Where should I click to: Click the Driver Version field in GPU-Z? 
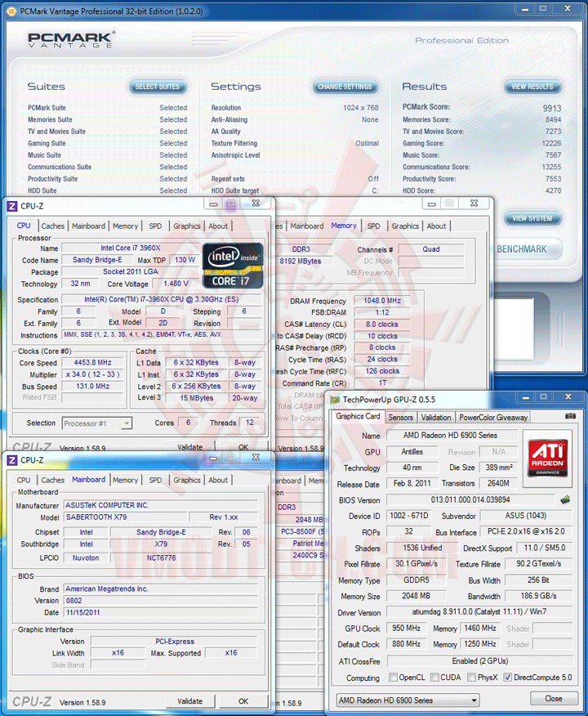coord(479,611)
